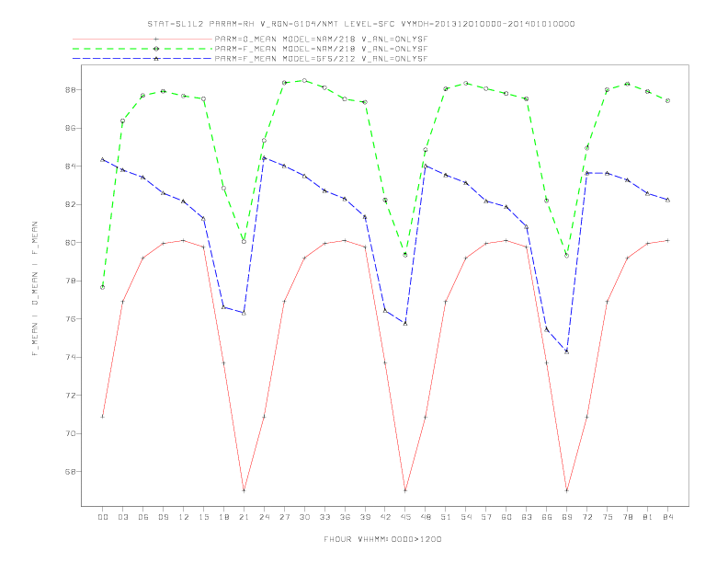The width and height of the screenshot is (728, 563).
Task: Click x-axis tick label 66
Action: coord(547,517)
